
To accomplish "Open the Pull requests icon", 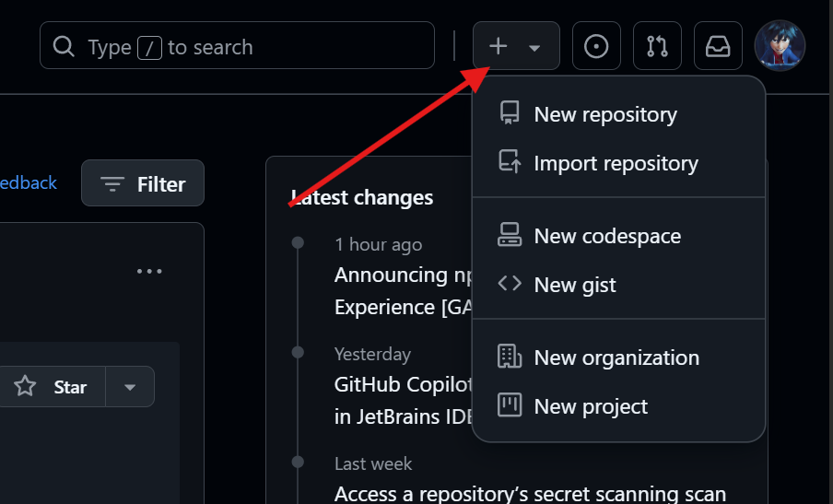I will point(657,46).
